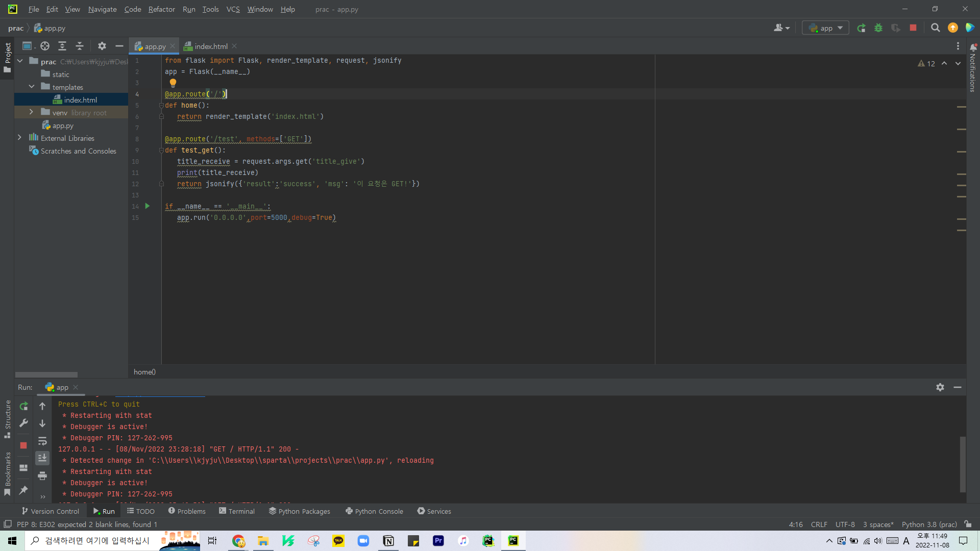Click the yellow lightbulb intention icon

173,83
